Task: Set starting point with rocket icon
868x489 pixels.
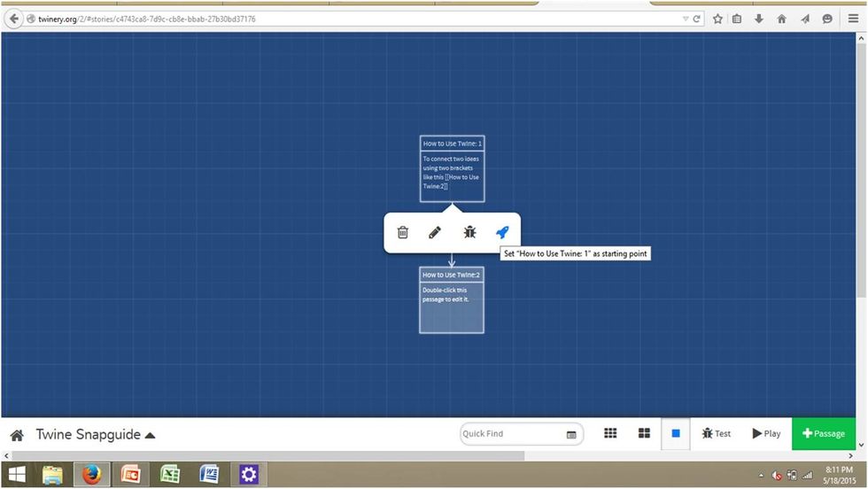Action: coord(503,233)
